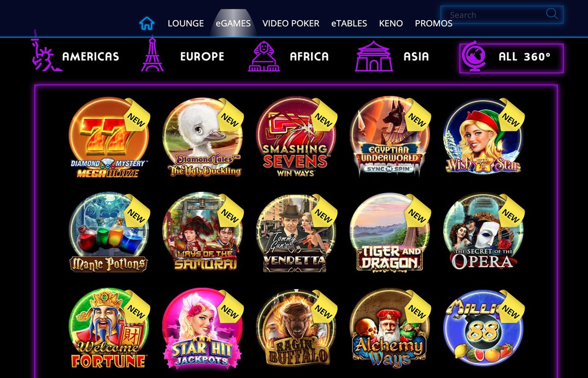The image size is (588, 378).
Task: Launch the Ugly Duckling Diamond Tales game
Action: coord(203,138)
